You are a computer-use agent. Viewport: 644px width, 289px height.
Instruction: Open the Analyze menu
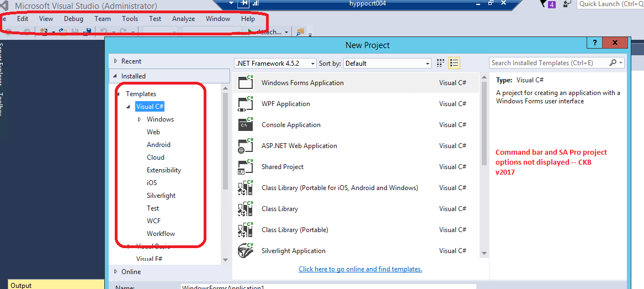184,18
